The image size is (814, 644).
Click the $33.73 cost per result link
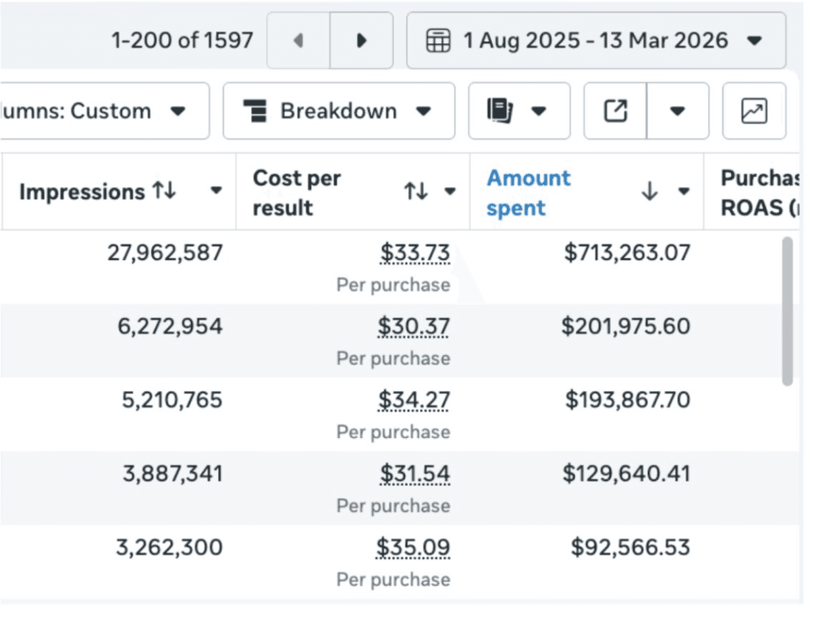click(x=414, y=252)
